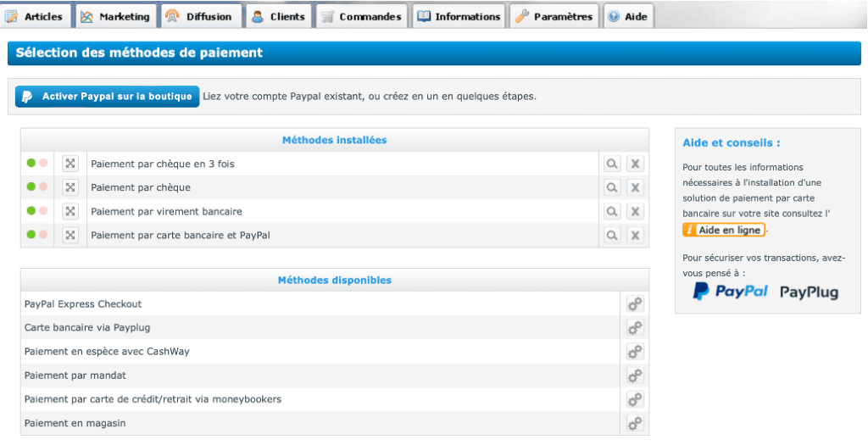Click move icon for Paiement par chèque en 3 fois
The width and height of the screenshot is (868, 445).
click(x=70, y=164)
